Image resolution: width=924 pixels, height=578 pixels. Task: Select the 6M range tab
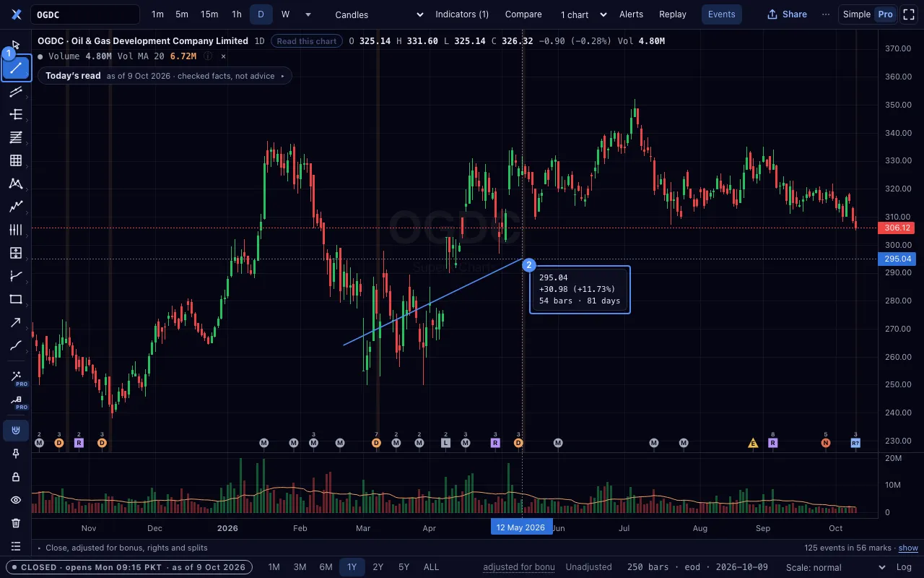click(x=326, y=567)
